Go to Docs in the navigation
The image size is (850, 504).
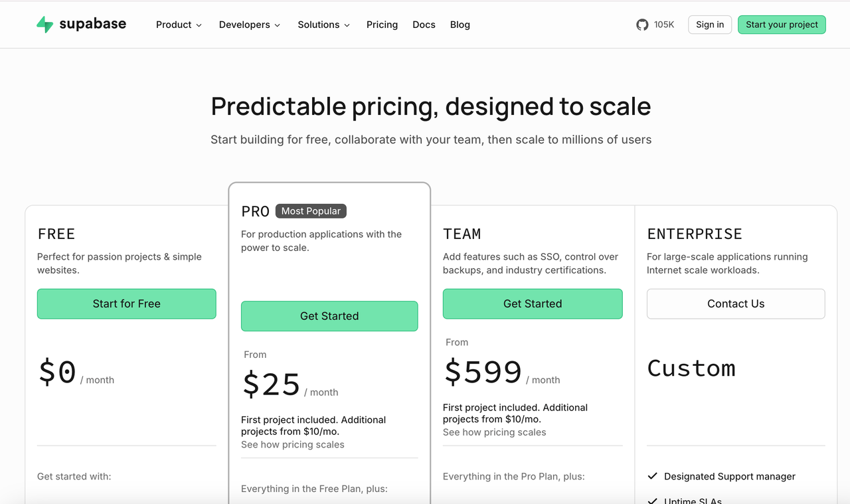click(424, 25)
